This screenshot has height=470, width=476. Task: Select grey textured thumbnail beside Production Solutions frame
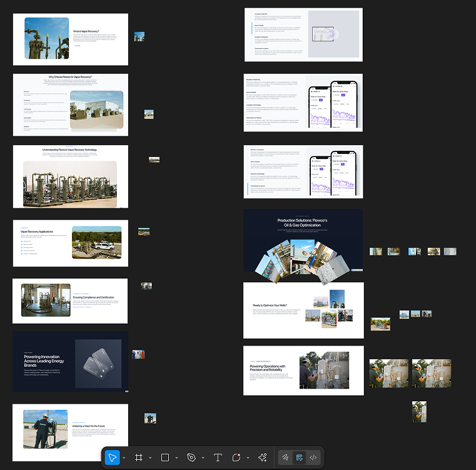point(450,252)
